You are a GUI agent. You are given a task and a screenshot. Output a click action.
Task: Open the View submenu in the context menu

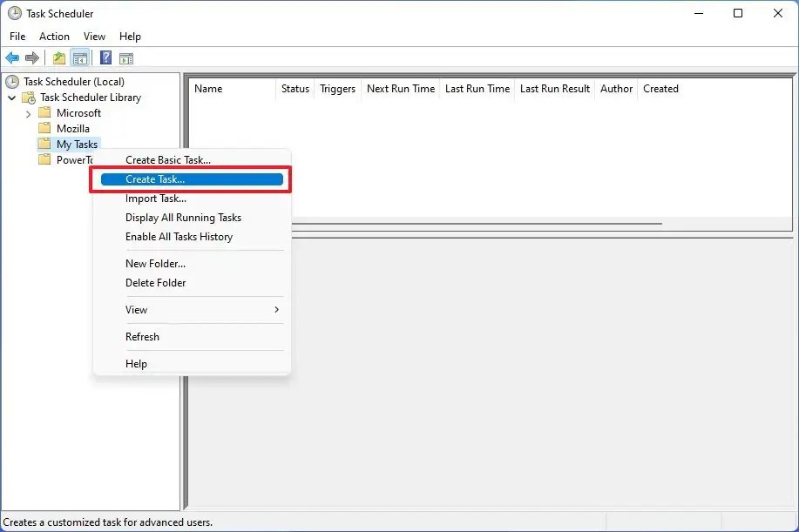pyautogui.click(x=137, y=309)
